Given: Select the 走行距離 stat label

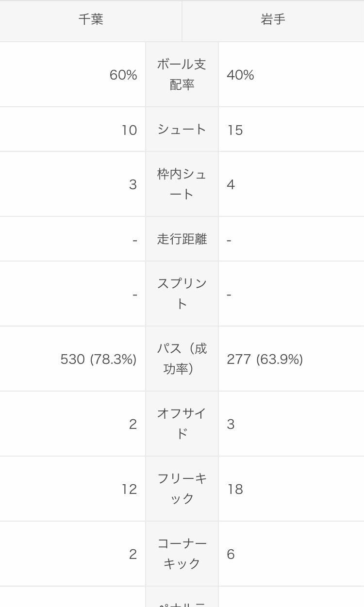Looking at the screenshot, I should coord(182,239).
